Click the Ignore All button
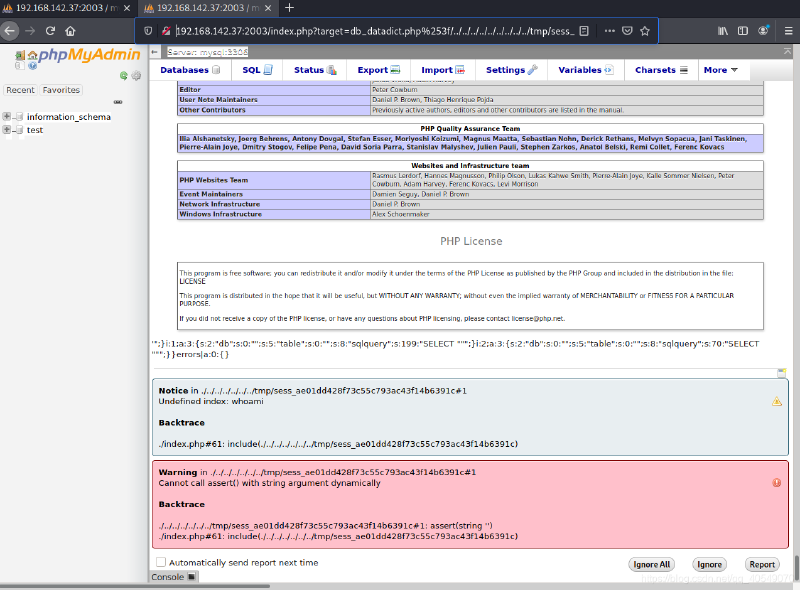 [652, 564]
